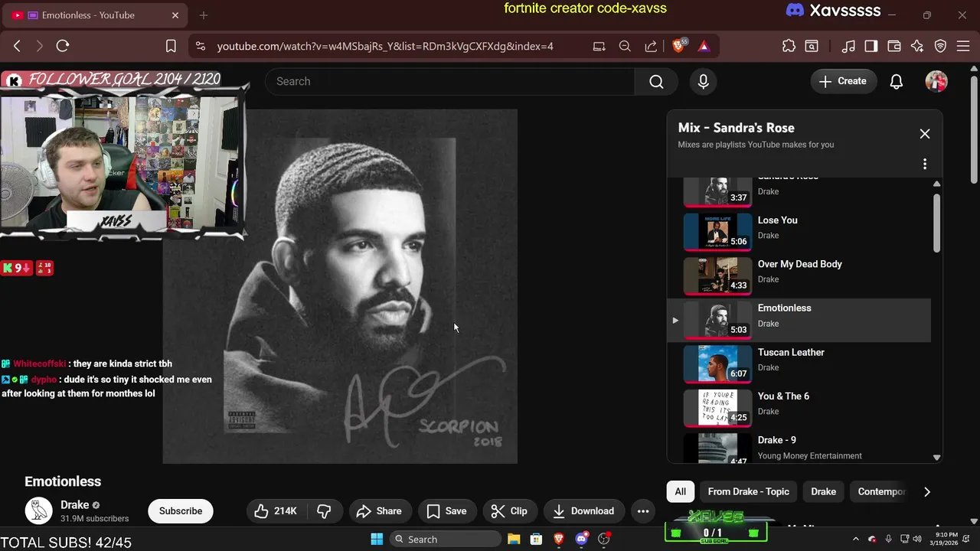980x551 pixels.
Task: Show more filter chips arrow
Action: click(x=926, y=491)
